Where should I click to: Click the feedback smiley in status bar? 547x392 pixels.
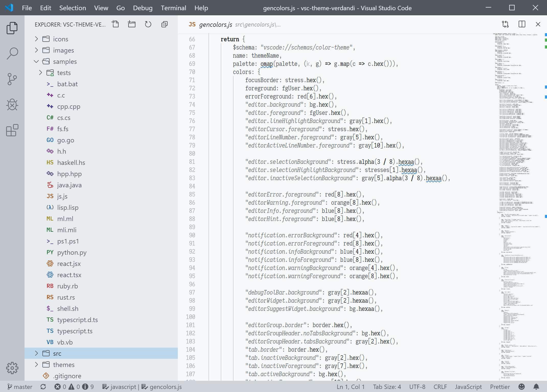521,387
